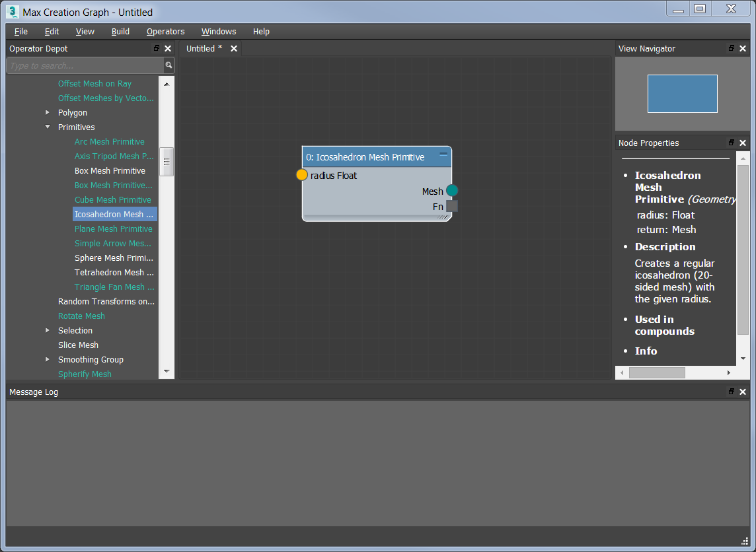Screen dimensions: 756x552
Task: Click Used in compounds in Node Properties
Action: point(664,325)
